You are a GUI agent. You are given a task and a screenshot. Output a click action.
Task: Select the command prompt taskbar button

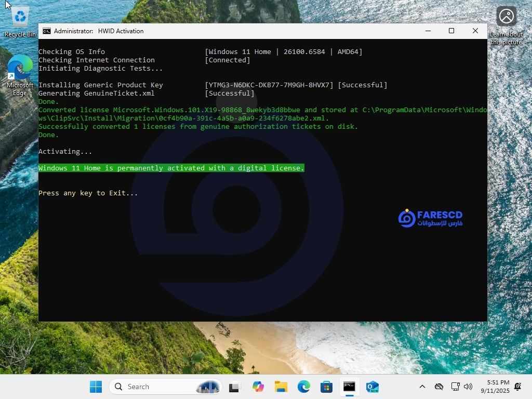349,387
